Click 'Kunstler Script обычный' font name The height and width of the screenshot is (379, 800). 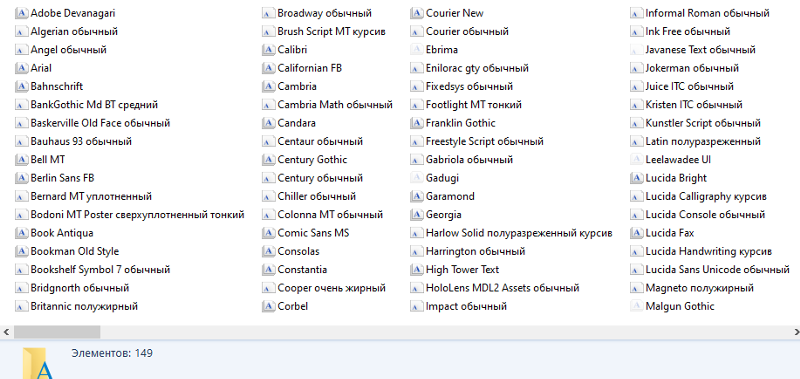point(703,123)
